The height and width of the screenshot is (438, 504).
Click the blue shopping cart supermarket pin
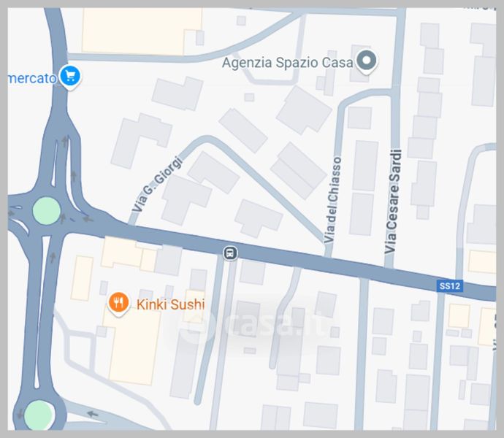70,77
